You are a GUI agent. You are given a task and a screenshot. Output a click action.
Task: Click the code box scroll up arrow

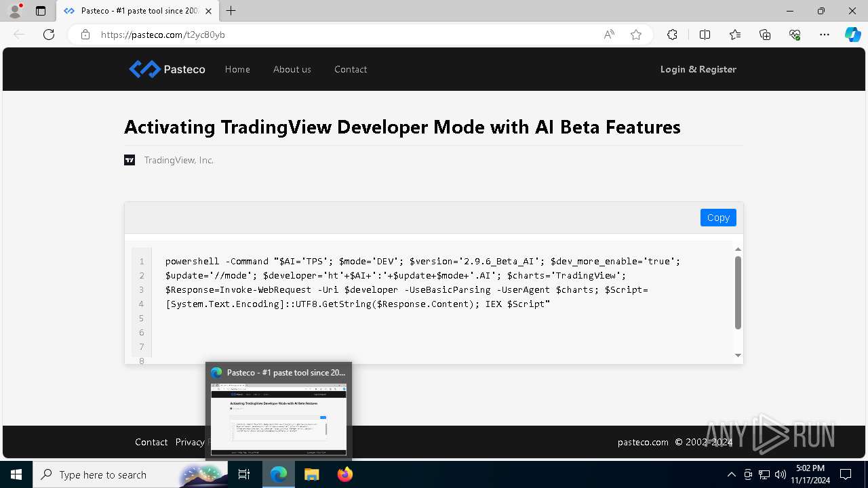(x=738, y=249)
